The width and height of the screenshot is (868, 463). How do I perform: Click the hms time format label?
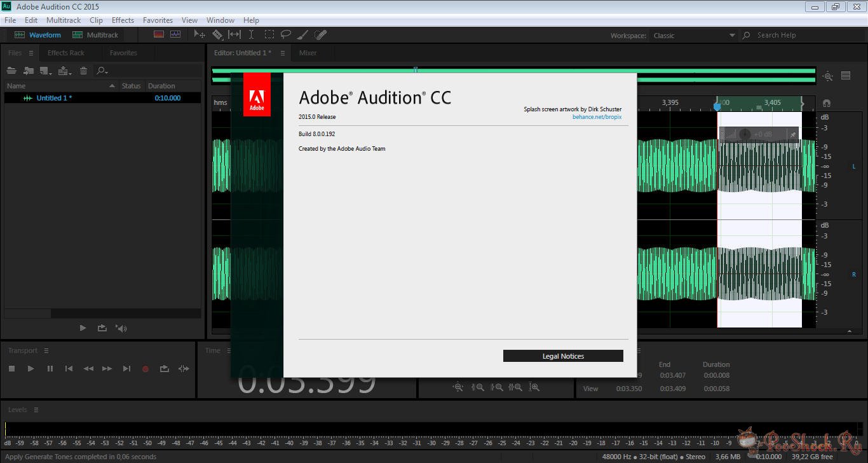tap(220, 102)
